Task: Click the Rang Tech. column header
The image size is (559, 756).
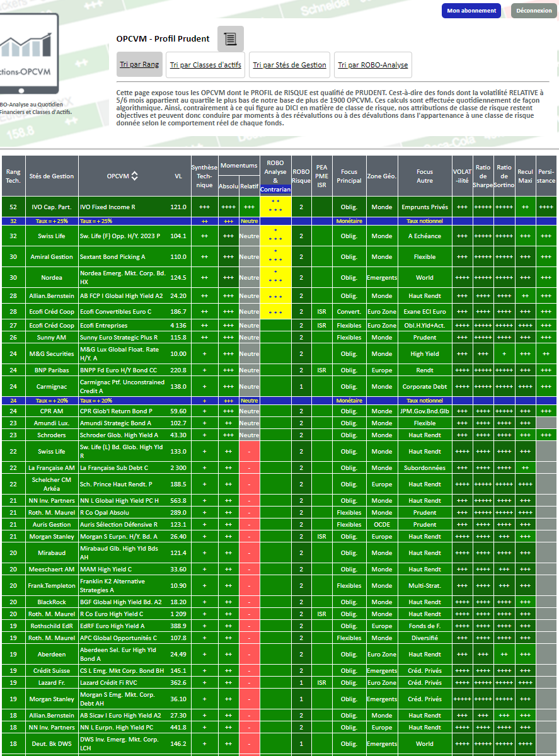Action: [x=13, y=176]
